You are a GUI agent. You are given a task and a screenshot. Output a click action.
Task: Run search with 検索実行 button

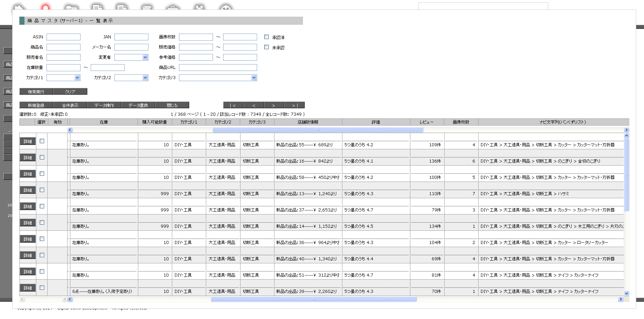36,92
